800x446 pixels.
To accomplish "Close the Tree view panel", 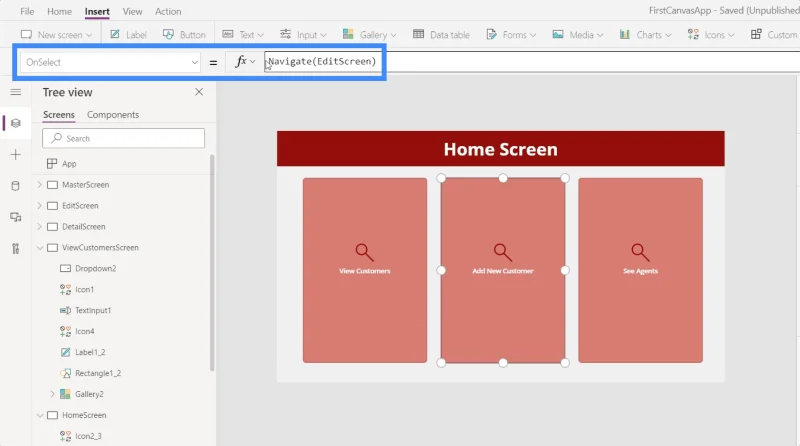I will [199, 92].
